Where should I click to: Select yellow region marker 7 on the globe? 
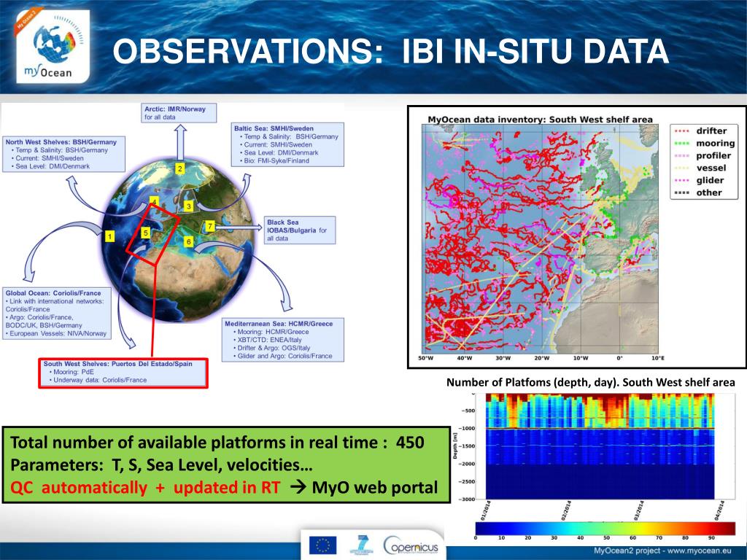coord(209,226)
